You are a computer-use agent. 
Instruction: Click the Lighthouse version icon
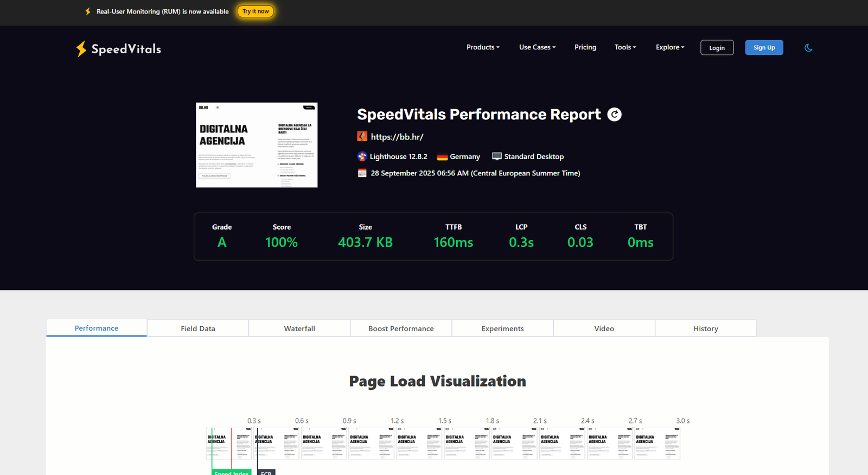click(x=362, y=156)
